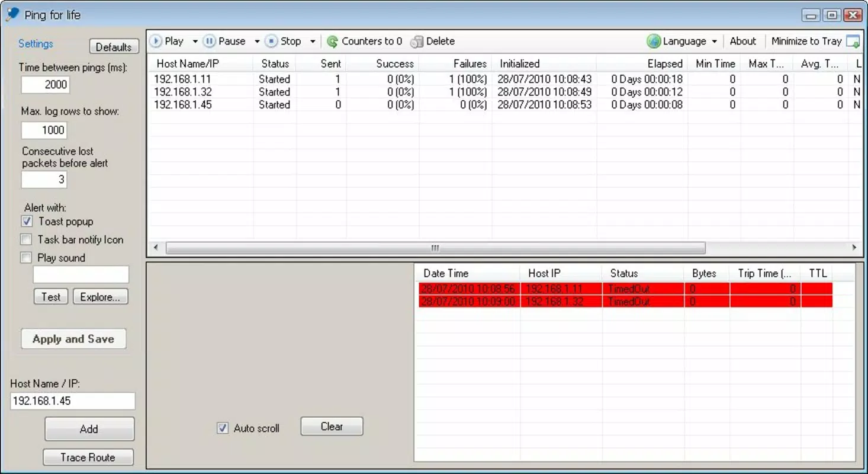Click the Delete trash icon
The height and width of the screenshot is (474, 868).
(x=417, y=41)
